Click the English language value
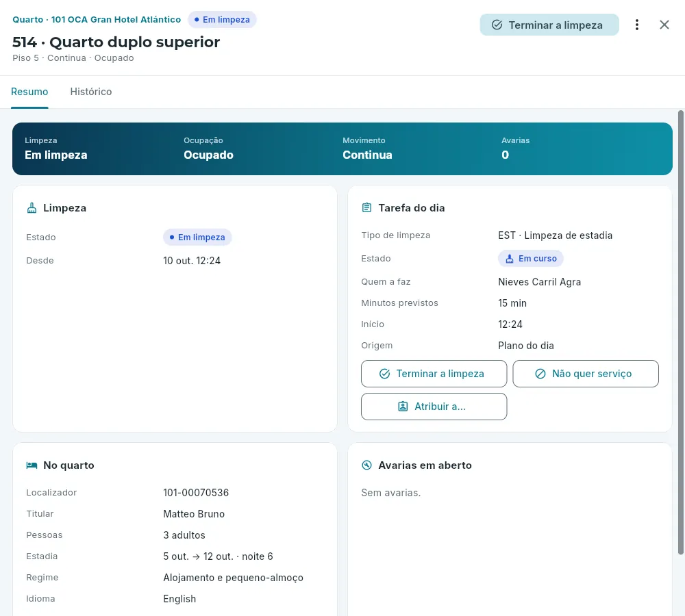 [179, 599]
